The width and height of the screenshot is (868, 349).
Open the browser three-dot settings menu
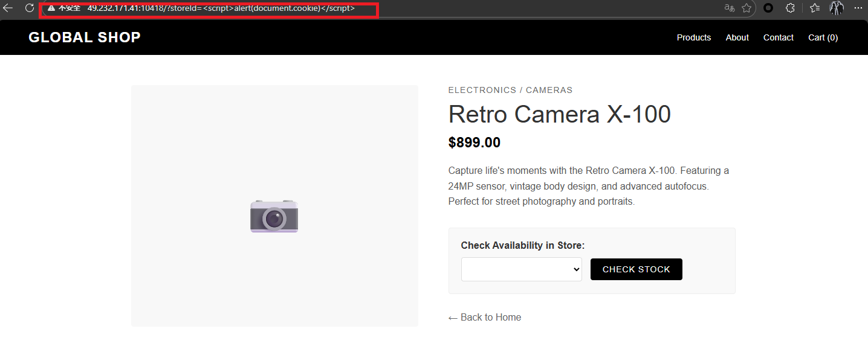[858, 8]
